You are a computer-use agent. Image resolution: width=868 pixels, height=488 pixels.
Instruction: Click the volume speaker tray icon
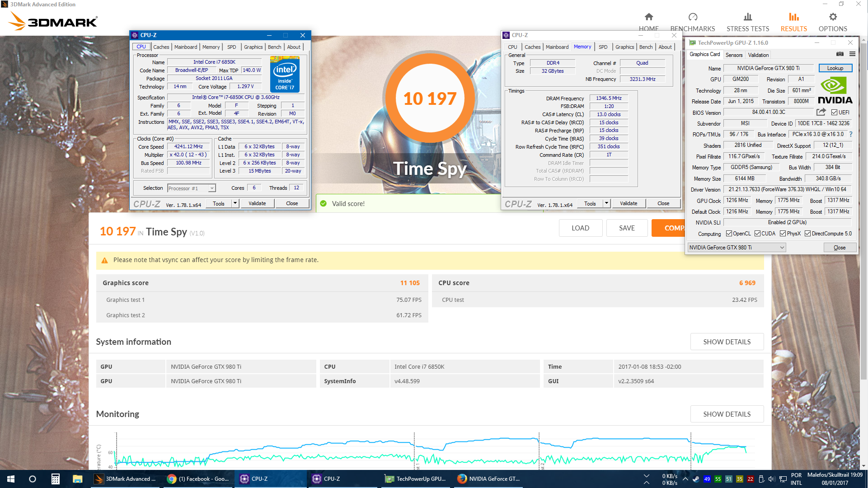click(771, 479)
